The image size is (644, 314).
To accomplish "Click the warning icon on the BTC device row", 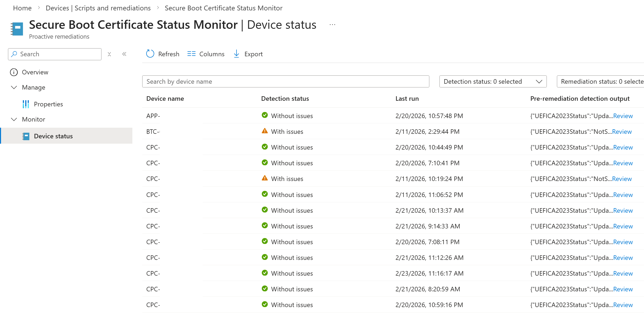I will point(264,131).
